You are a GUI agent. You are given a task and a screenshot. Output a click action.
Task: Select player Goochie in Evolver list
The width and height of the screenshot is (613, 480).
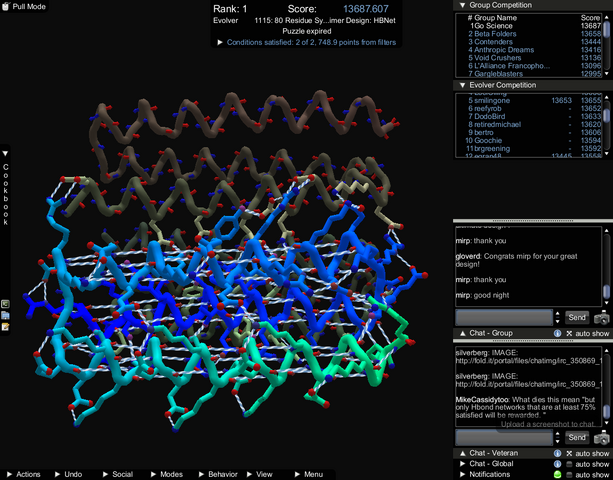coord(529,140)
